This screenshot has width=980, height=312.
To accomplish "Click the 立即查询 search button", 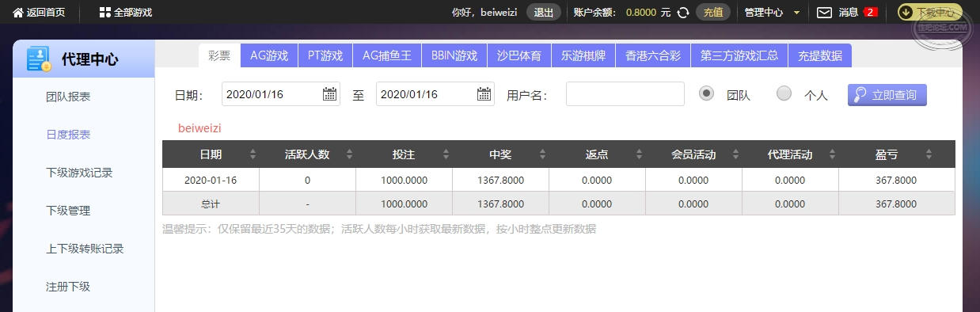I will click(887, 94).
